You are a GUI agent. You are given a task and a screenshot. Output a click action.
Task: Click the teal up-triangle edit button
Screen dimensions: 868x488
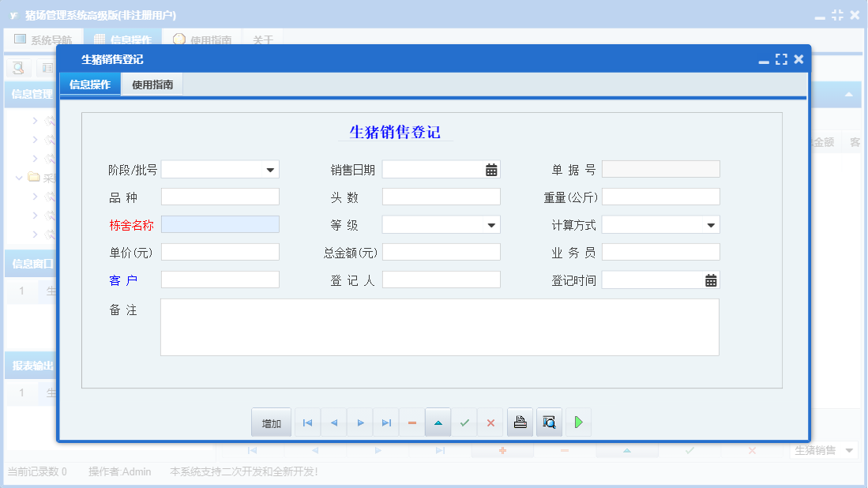[438, 423]
